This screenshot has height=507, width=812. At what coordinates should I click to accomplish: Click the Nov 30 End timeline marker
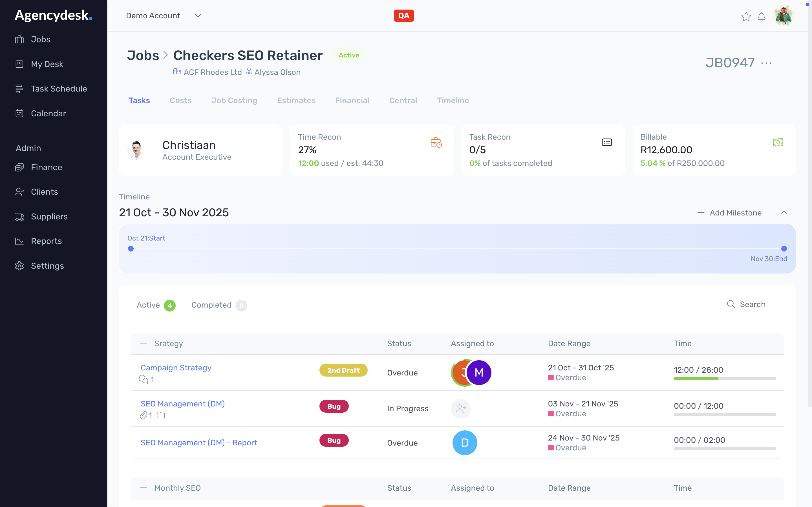click(x=784, y=249)
